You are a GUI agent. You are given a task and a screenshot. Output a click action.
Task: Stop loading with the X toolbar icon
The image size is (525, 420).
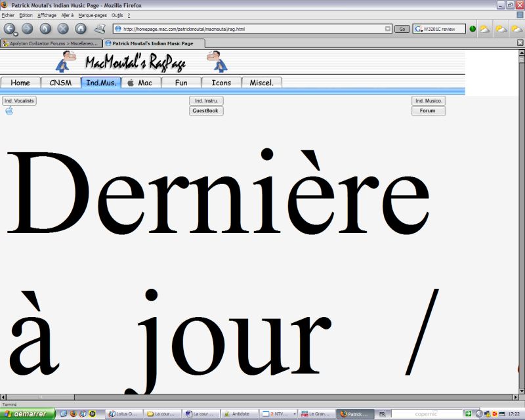point(63,29)
